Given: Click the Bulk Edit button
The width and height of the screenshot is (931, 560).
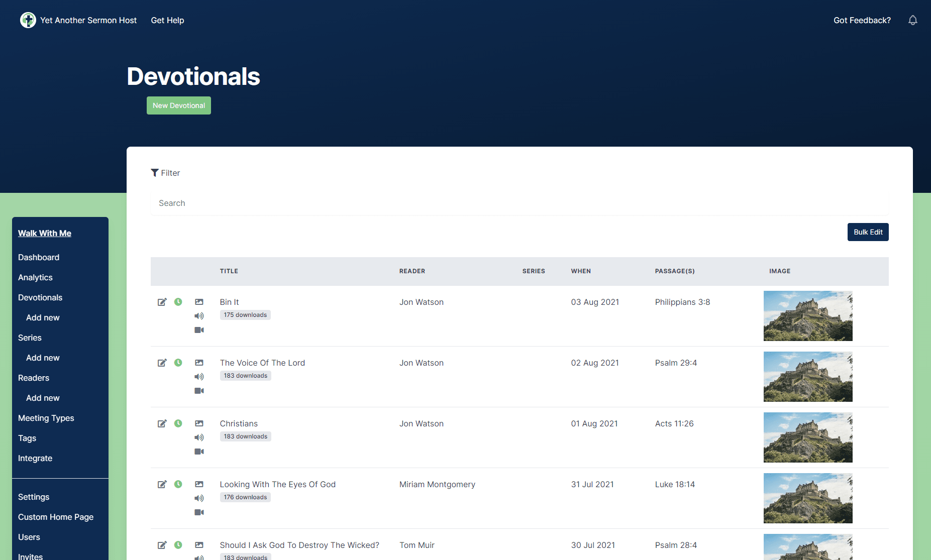Looking at the screenshot, I should [x=868, y=232].
